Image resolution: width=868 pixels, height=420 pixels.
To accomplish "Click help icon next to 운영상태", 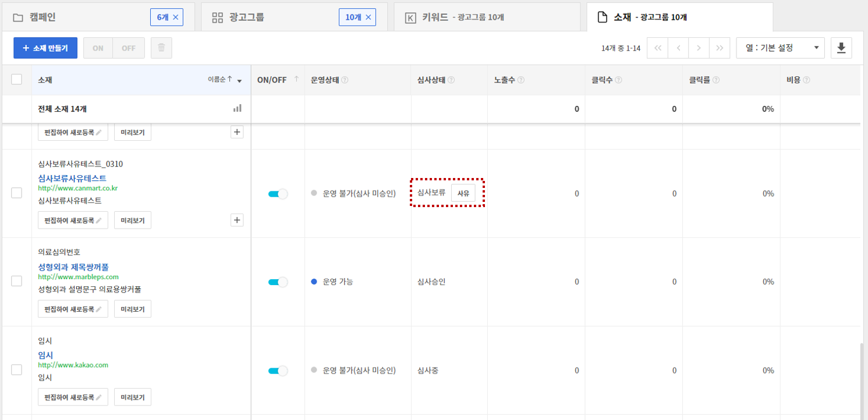I will tap(345, 80).
